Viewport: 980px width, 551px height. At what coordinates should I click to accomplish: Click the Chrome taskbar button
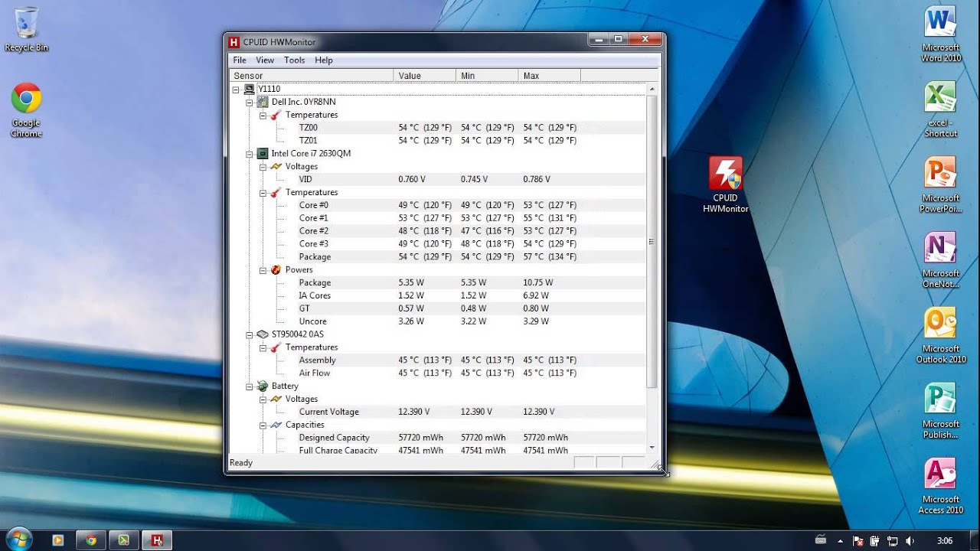tap(91, 540)
